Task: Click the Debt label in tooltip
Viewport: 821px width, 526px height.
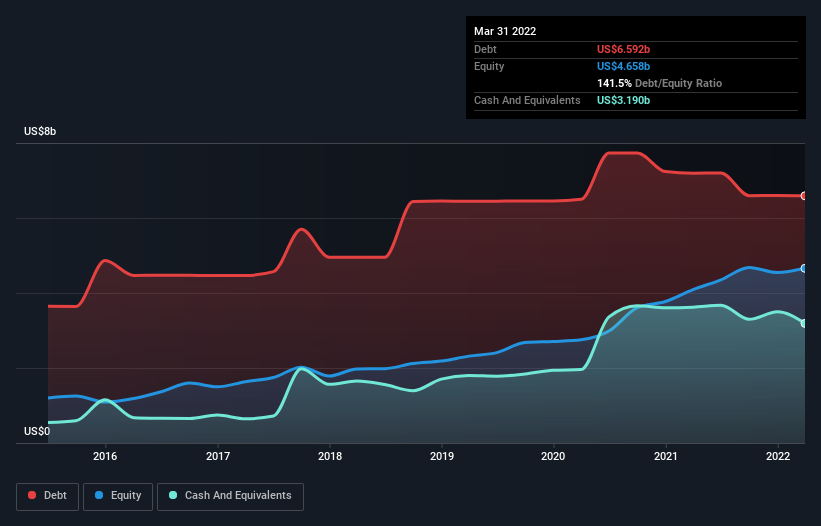Action: coord(485,49)
